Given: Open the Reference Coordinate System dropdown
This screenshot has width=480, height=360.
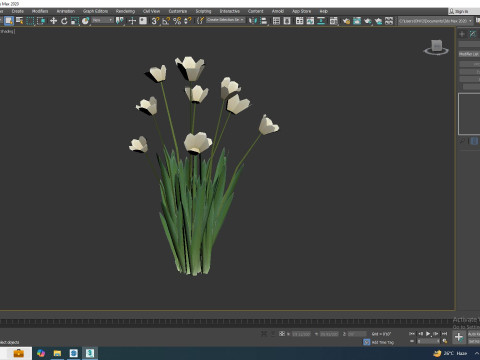Looking at the screenshot, I should click(x=102, y=20).
